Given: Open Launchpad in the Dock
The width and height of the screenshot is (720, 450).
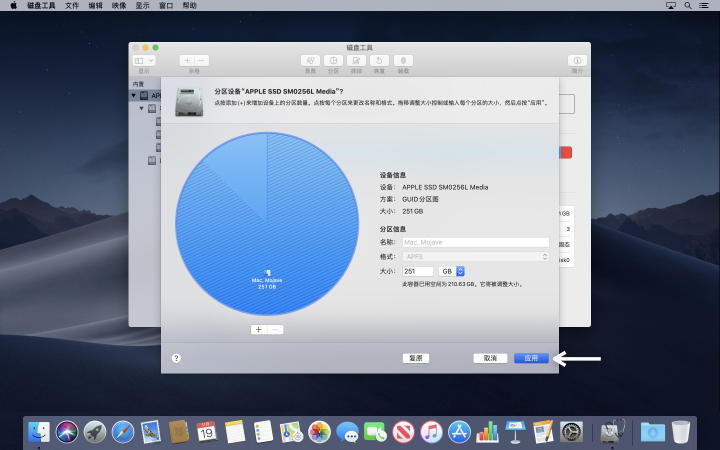Looking at the screenshot, I should [95, 432].
